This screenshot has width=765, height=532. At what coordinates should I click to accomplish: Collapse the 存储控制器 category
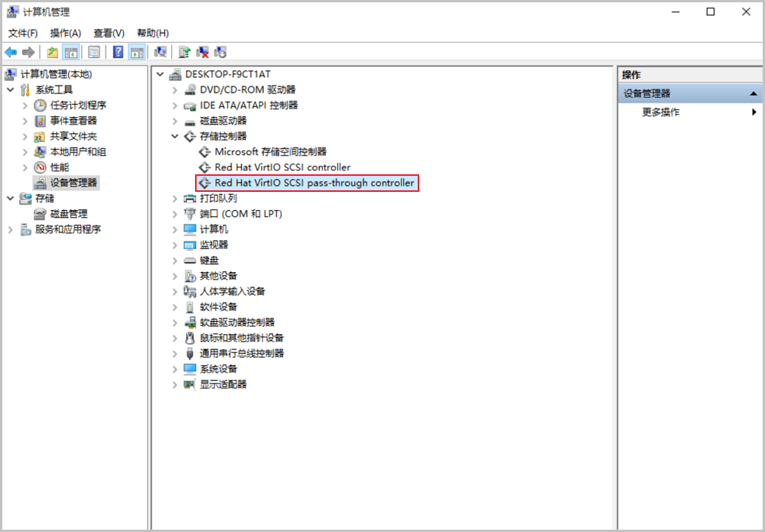174,136
